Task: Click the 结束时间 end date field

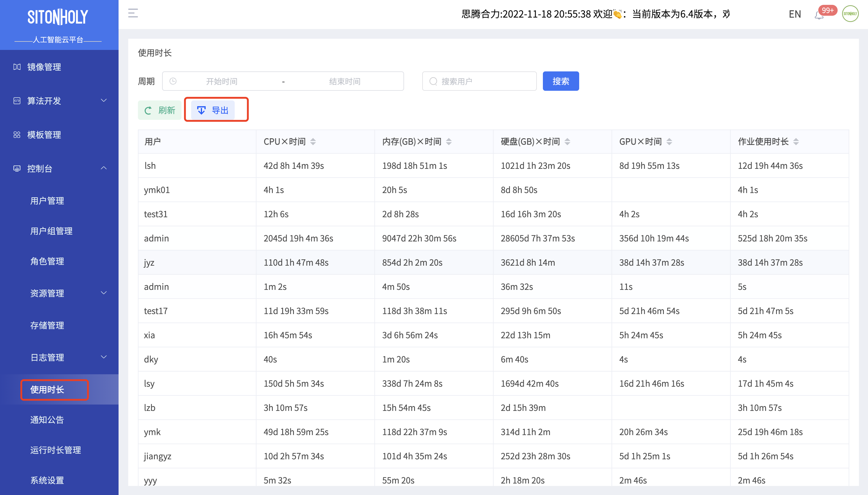Action: point(344,81)
